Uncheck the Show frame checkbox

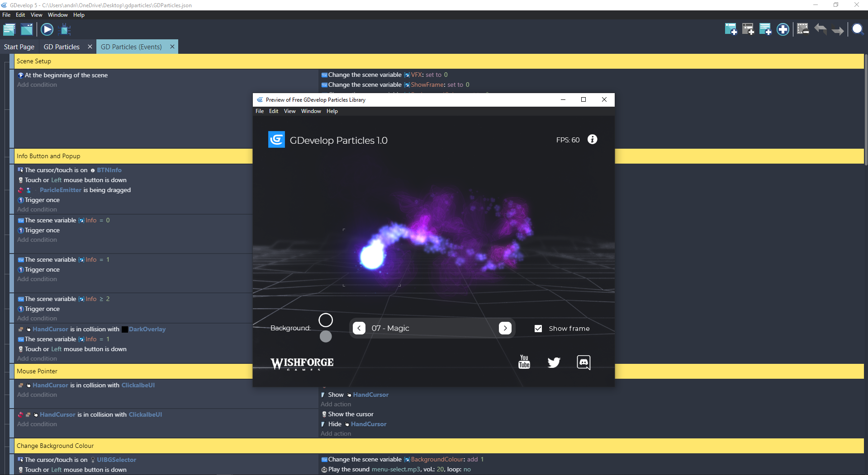(x=538, y=329)
